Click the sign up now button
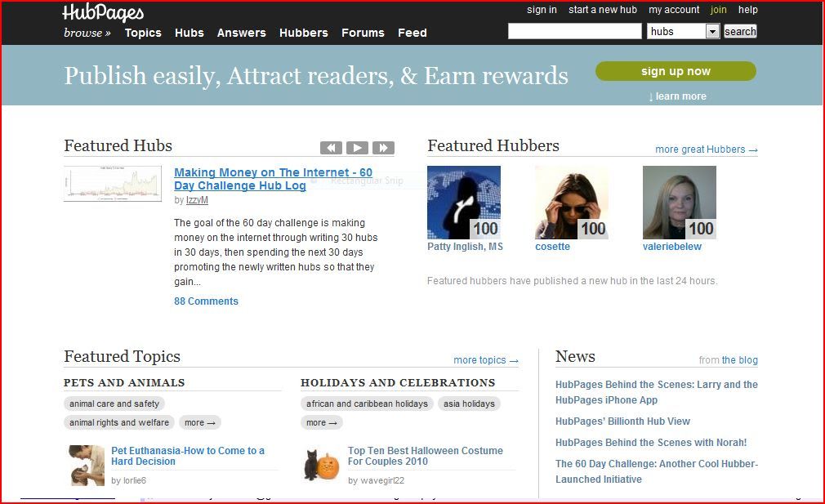825x504 pixels. coord(676,71)
